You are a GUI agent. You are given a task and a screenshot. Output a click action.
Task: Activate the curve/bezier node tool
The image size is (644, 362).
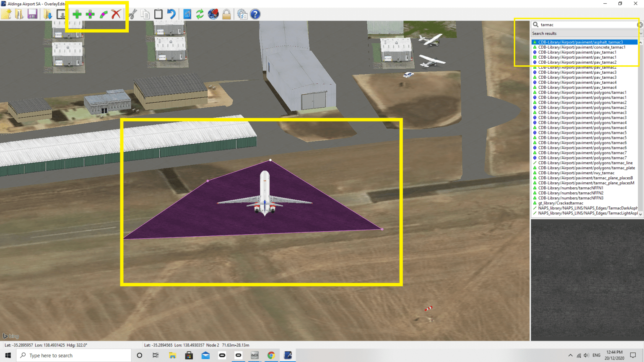coord(103,14)
